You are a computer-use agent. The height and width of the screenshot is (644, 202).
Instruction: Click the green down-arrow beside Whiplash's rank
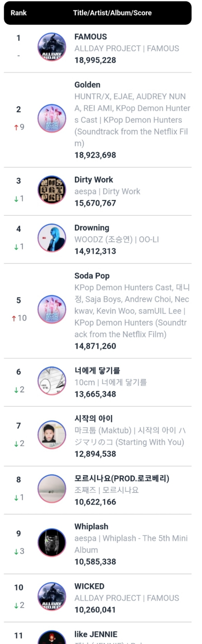(16, 552)
